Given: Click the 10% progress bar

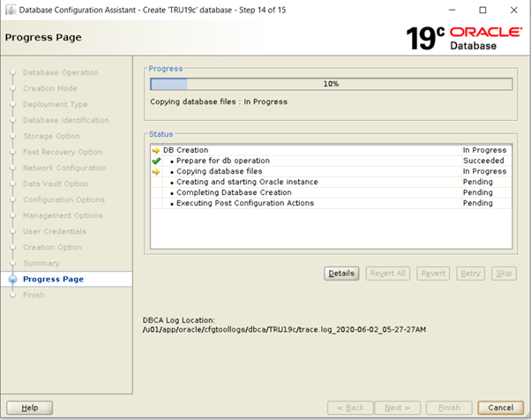Looking at the screenshot, I should point(331,84).
